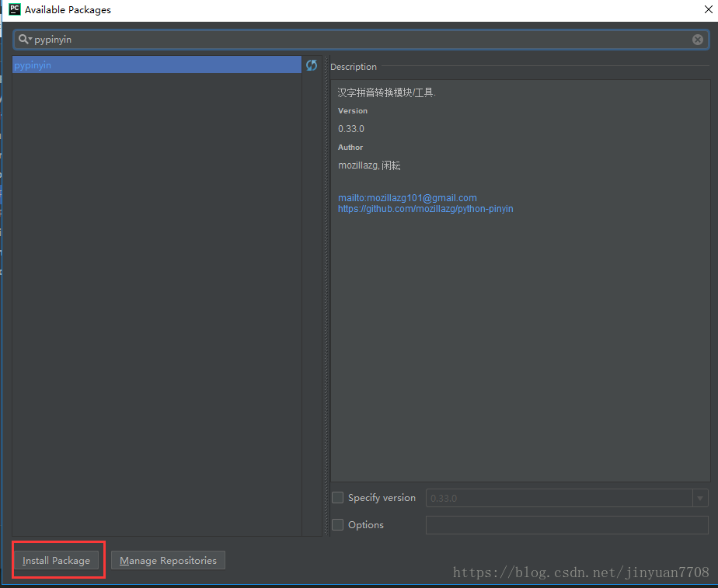Click the Version label in the description
The height and width of the screenshot is (588, 718).
(x=353, y=111)
